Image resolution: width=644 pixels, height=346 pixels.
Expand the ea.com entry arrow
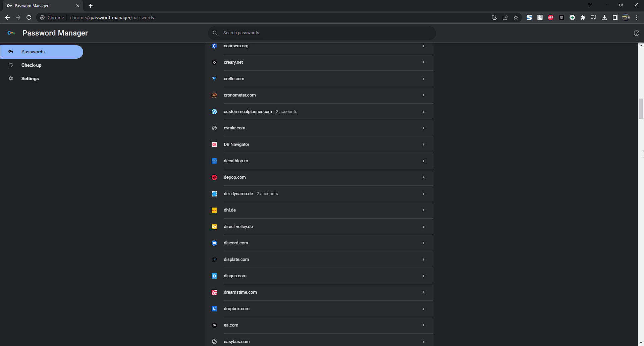click(x=424, y=325)
